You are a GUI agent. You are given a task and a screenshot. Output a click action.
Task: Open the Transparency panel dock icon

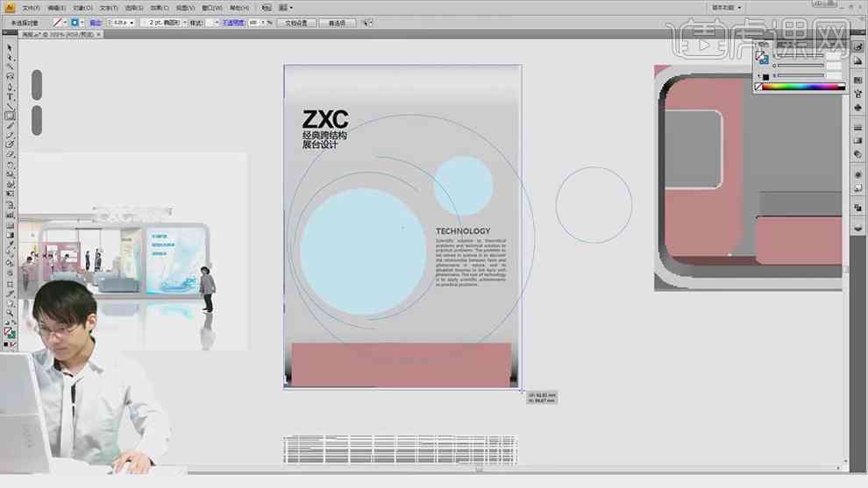point(858,154)
